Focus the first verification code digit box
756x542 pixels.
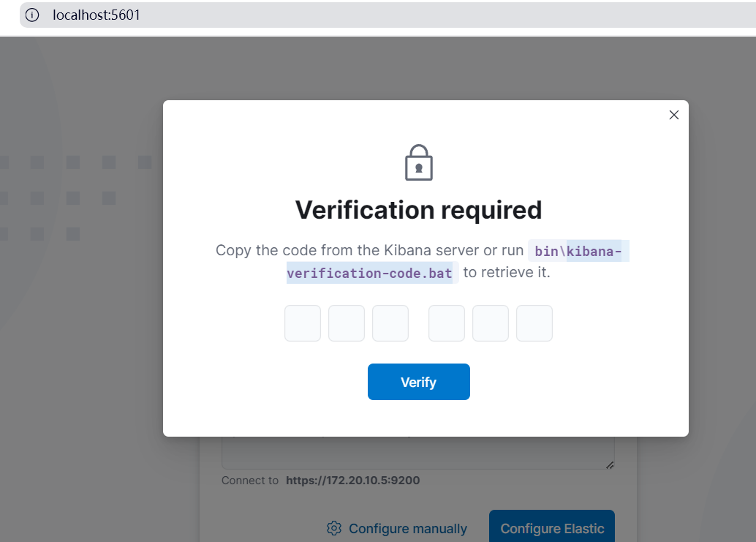point(303,323)
